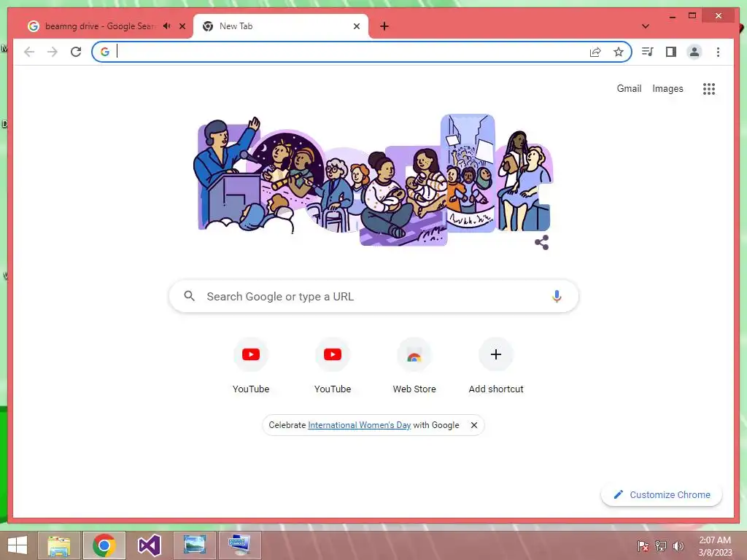Screen dimensions: 747x560
Task: Open File Explorer from the taskbar
Action: 59,545
